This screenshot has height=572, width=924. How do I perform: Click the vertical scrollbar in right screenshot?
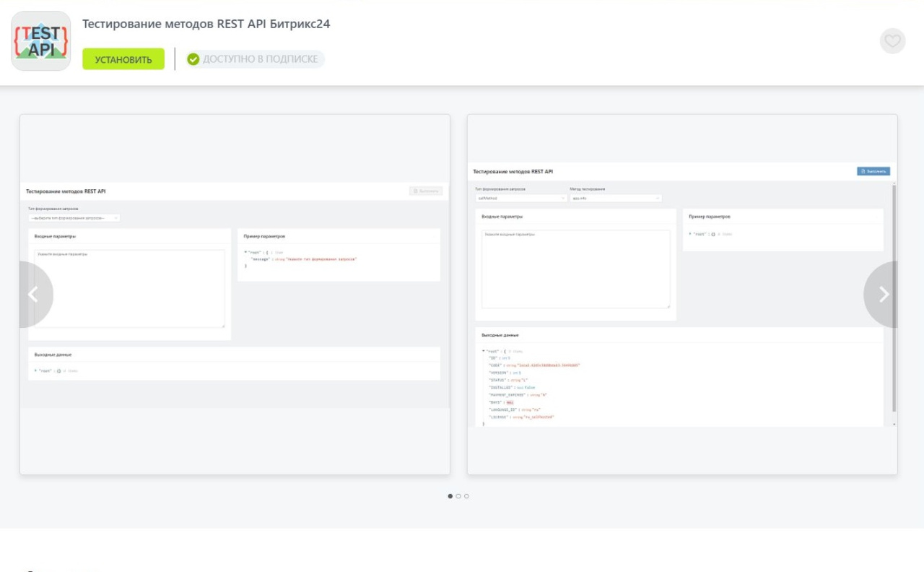(894, 296)
